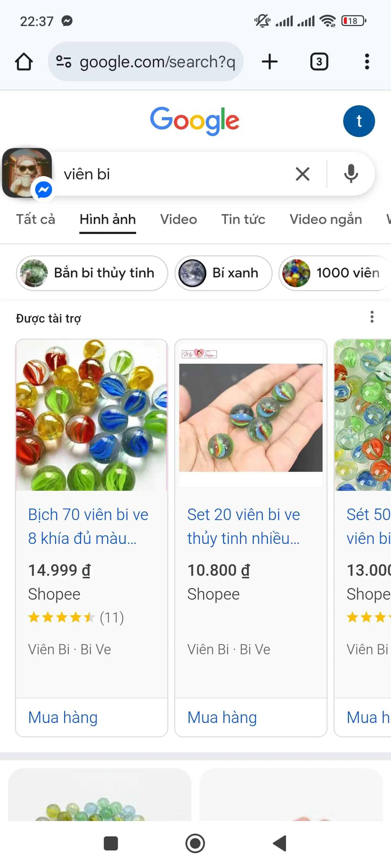Viewport: 391px width, 868px height.
Task: Tap the site info icon in address bar
Action: (64, 62)
